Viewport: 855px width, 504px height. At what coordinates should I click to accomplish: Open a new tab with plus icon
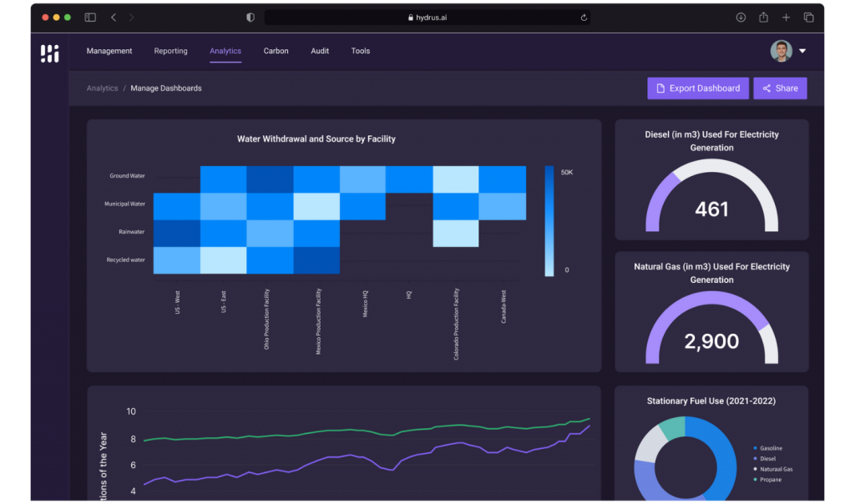coord(786,18)
